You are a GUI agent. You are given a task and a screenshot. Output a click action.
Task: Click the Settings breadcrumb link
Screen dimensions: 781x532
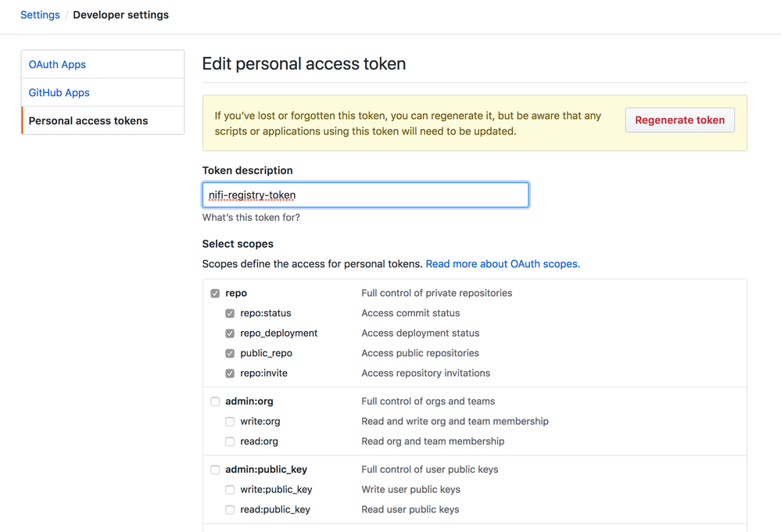(x=40, y=15)
